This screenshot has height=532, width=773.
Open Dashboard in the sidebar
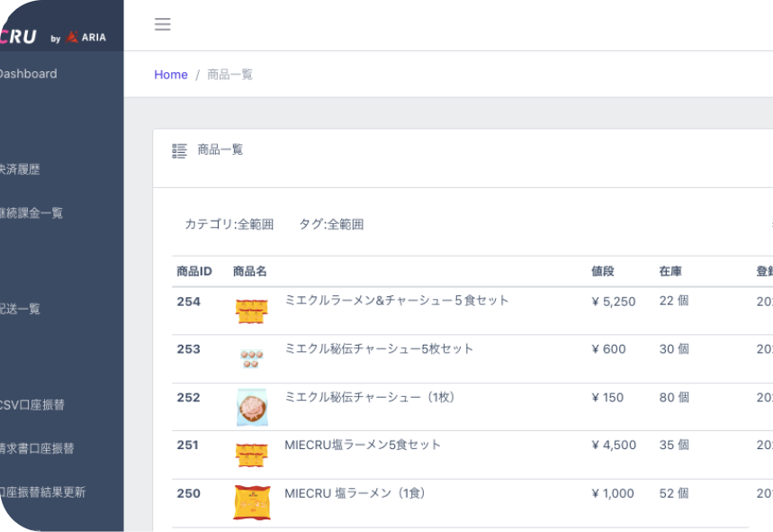coord(28,74)
